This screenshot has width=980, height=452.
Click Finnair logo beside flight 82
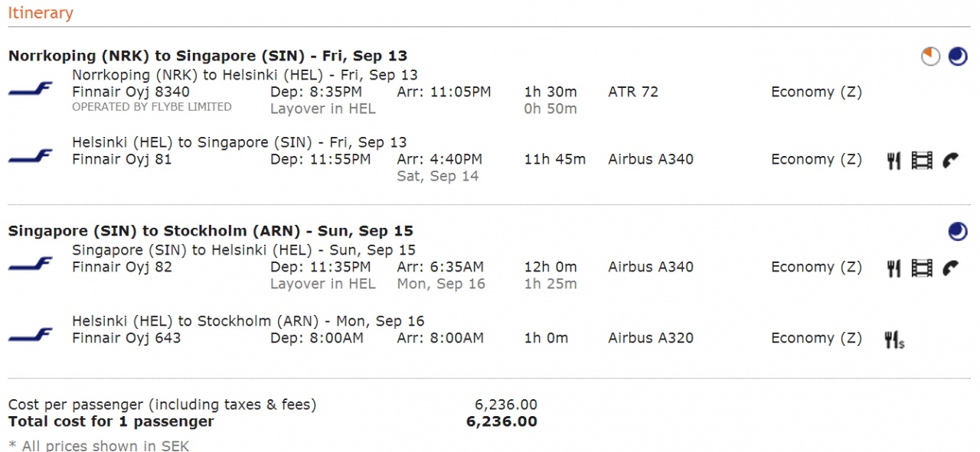[31, 265]
